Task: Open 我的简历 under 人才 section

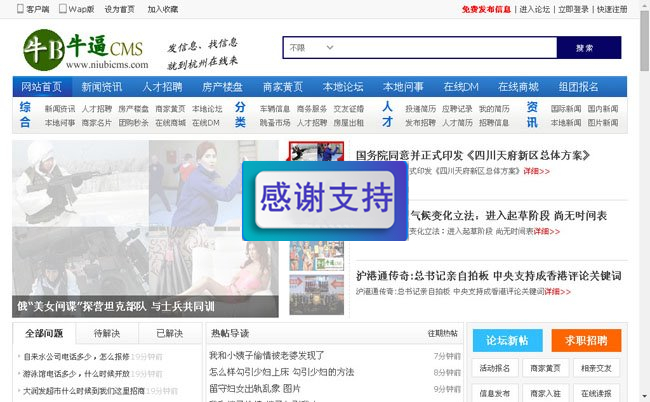Action: tap(494, 109)
